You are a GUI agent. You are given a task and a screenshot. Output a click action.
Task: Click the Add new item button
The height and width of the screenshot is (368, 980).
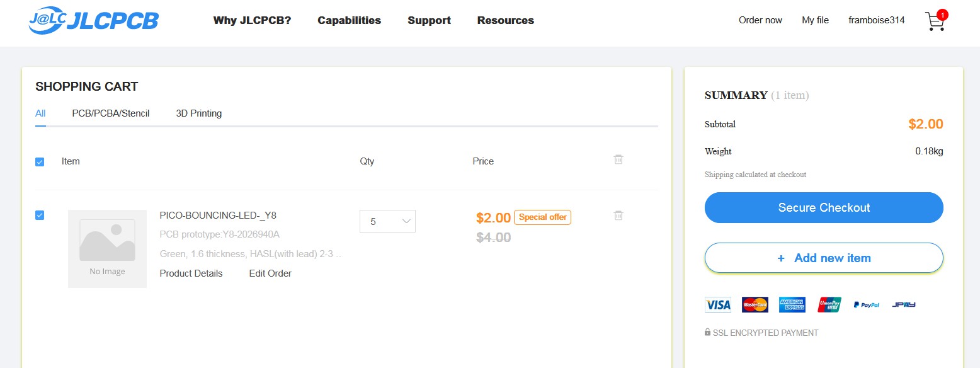pos(824,258)
